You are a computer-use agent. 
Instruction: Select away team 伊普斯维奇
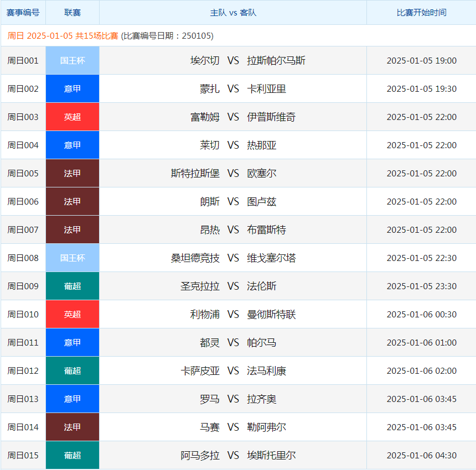tap(271, 117)
